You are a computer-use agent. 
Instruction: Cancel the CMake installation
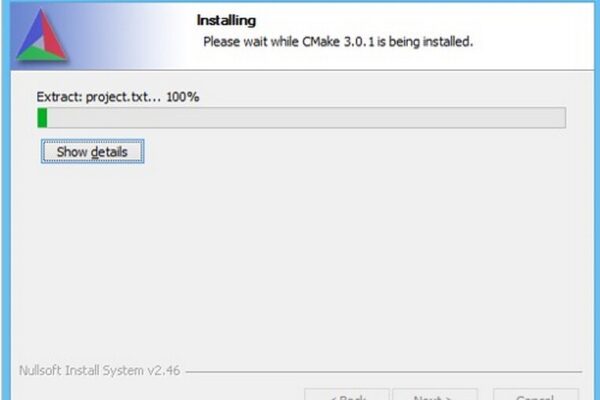pyautogui.click(x=536, y=395)
